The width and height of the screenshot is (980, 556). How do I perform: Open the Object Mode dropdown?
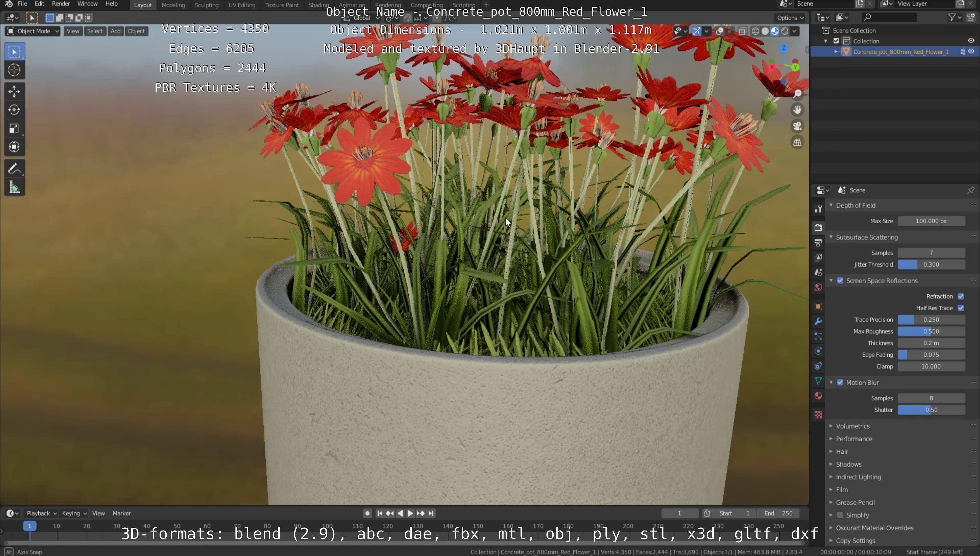33,31
